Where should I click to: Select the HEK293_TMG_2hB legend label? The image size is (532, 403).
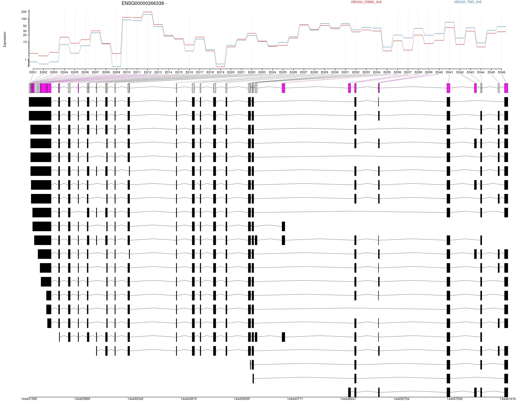[x=467, y=2]
